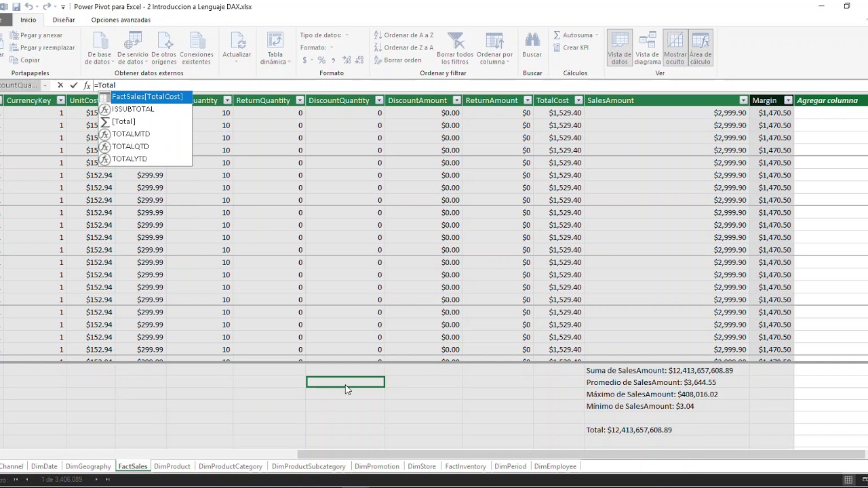Sort with Ordenar de A a Z
The height and width of the screenshot is (488, 868).
tap(403, 35)
